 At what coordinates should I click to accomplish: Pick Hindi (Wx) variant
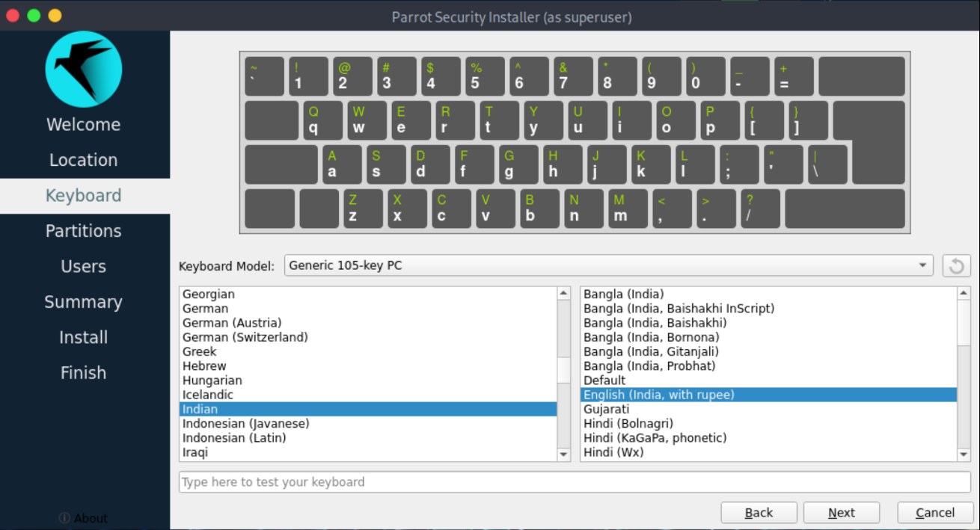(769, 452)
